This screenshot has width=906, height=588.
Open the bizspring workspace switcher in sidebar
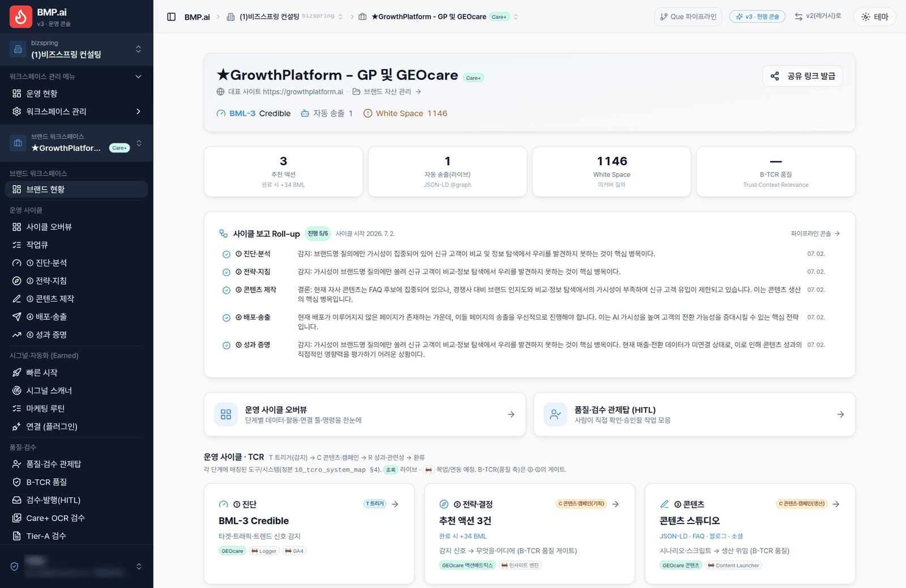pos(76,49)
